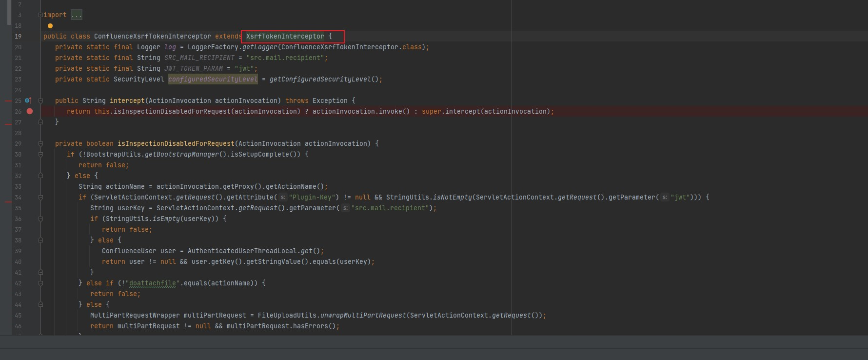Click the userKey variable declaration on line 35
Image resolution: width=868 pixels, height=360 pixels.
click(131, 208)
